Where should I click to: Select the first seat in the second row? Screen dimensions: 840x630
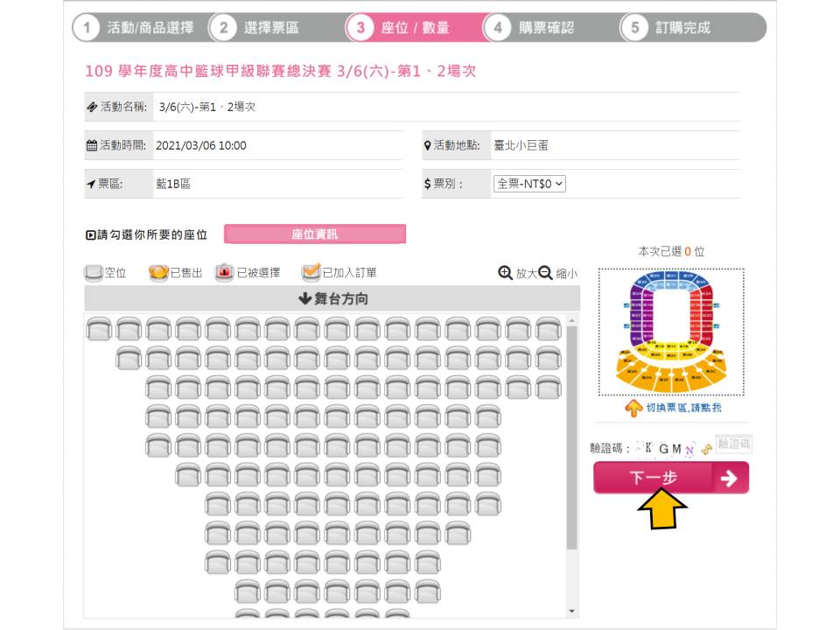[129, 358]
